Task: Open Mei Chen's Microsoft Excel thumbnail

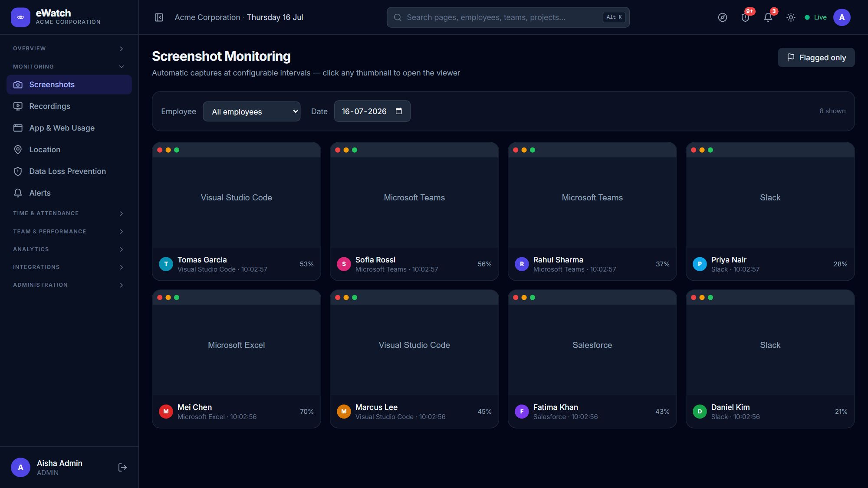Action: [x=237, y=343]
